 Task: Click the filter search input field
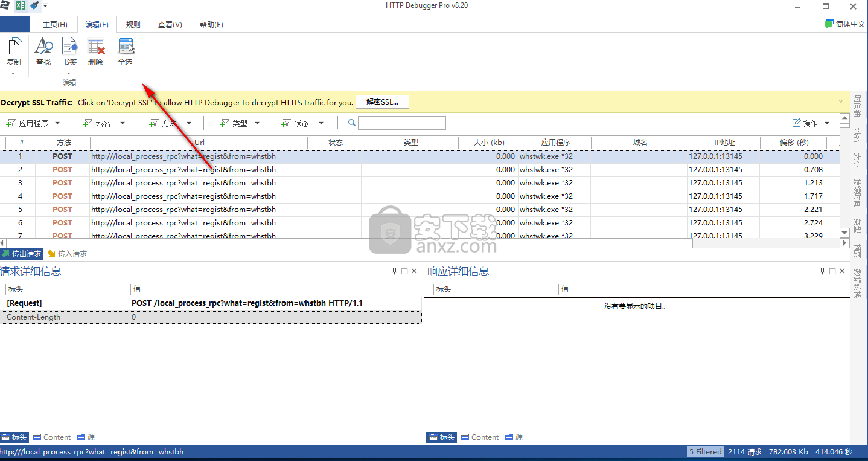(x=402, y=123)
